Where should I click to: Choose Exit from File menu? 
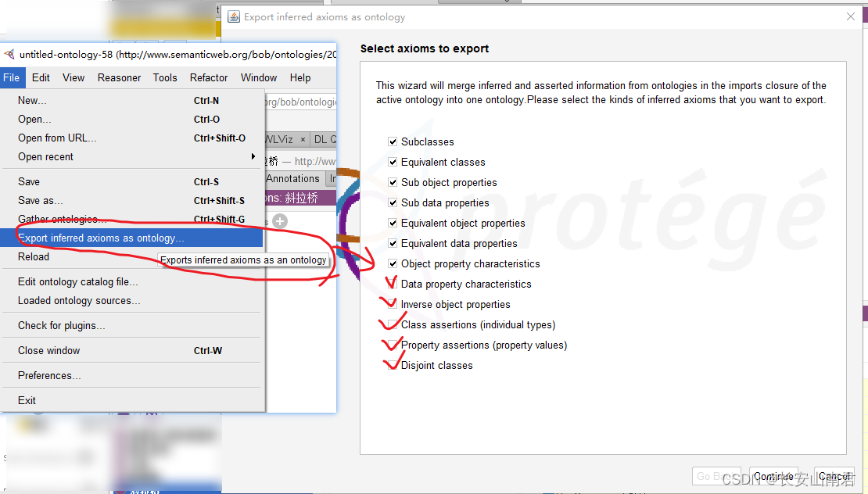[132, 400]
